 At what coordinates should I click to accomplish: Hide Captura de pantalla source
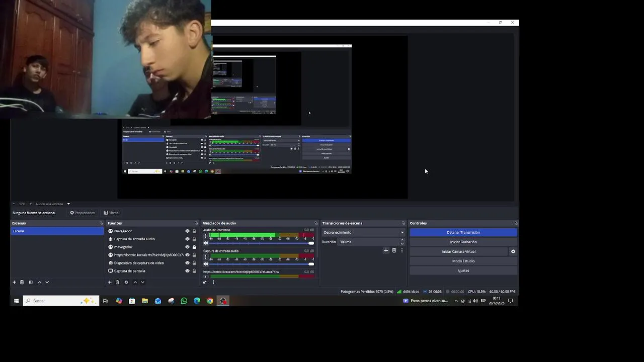188,271
